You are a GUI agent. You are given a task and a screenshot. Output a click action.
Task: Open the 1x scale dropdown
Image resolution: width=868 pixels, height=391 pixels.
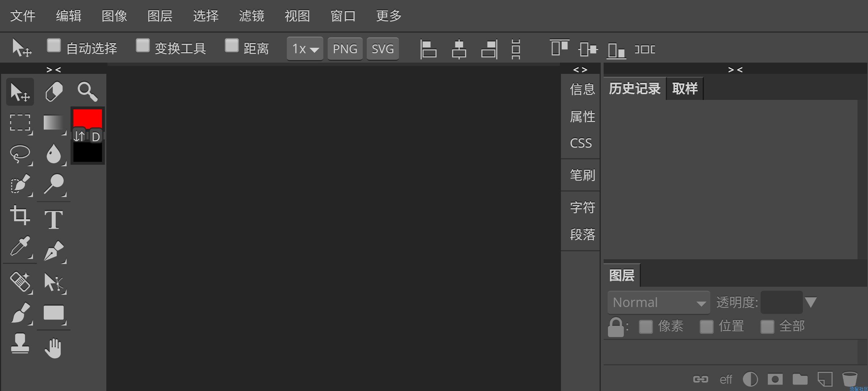coord(305,49)
